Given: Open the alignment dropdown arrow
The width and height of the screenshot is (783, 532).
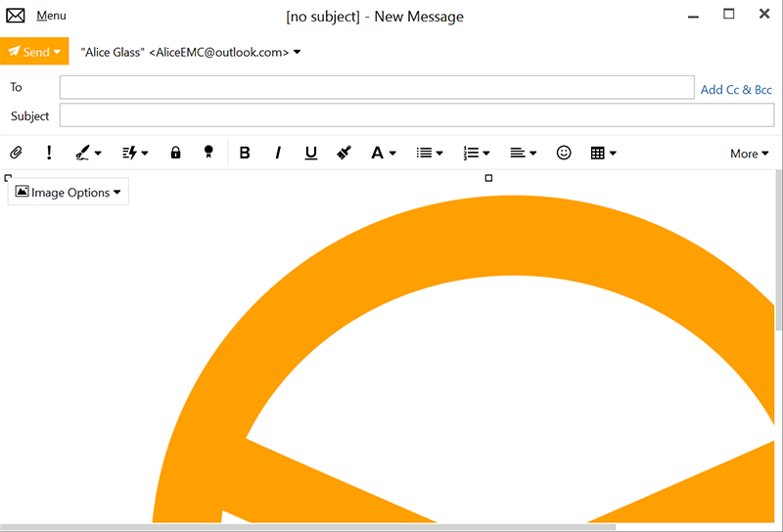Looking at the screenshot, I should 532,154.
